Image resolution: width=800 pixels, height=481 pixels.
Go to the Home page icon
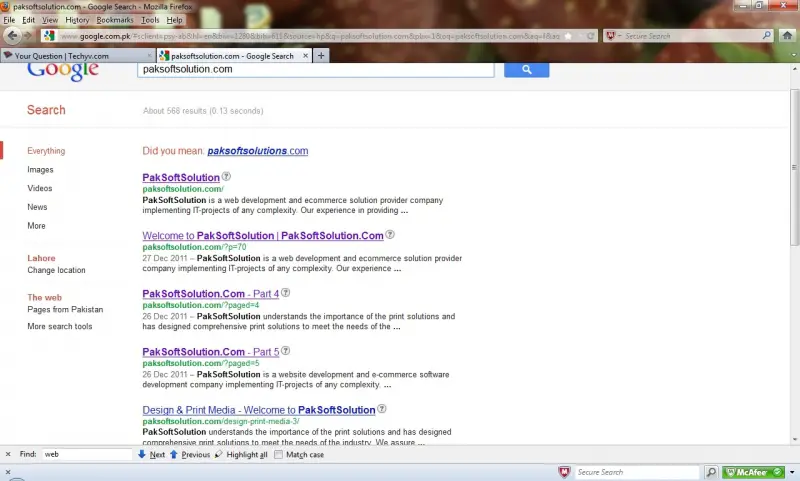[x=787, y=36]
